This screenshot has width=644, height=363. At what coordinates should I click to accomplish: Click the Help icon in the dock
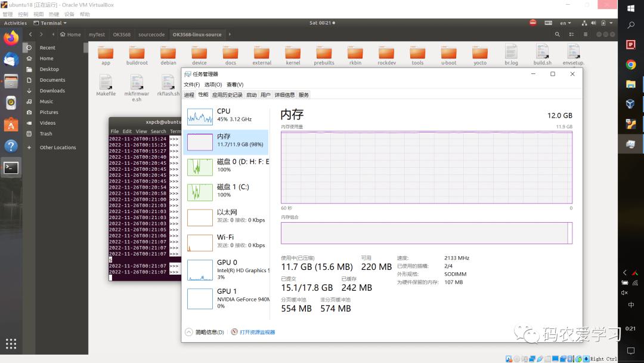click(x=11, y=146)
